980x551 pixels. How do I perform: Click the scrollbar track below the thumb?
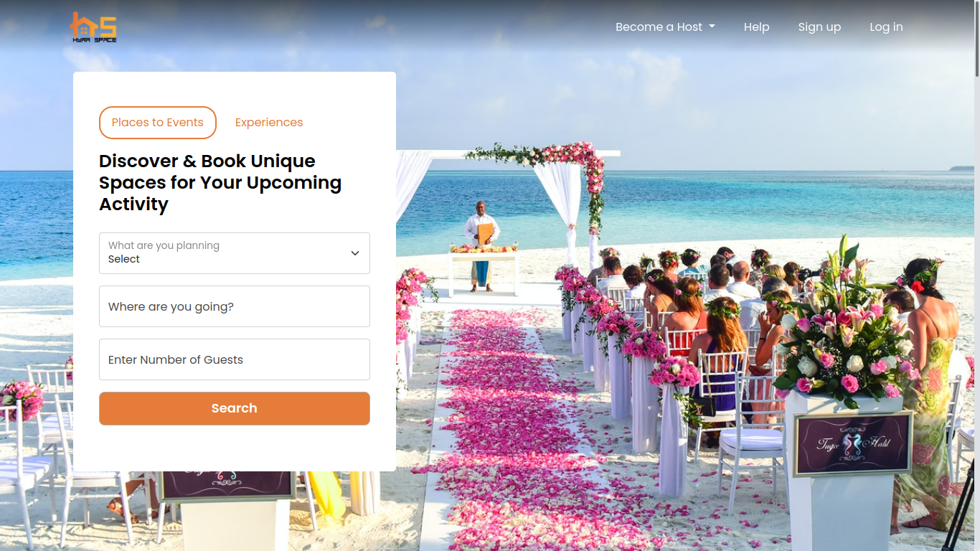click(976, 316)
